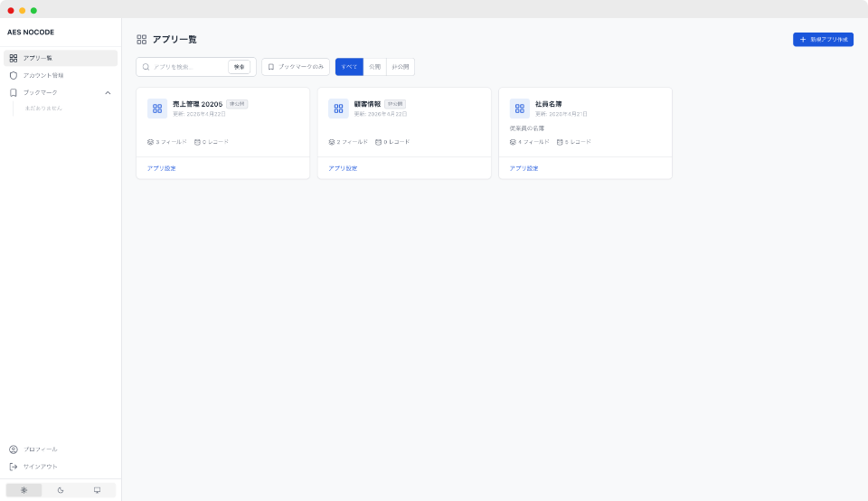Click the 社員名簿 app tile icon
This screenshot has height=501, width=868.
tap(520, 109)
